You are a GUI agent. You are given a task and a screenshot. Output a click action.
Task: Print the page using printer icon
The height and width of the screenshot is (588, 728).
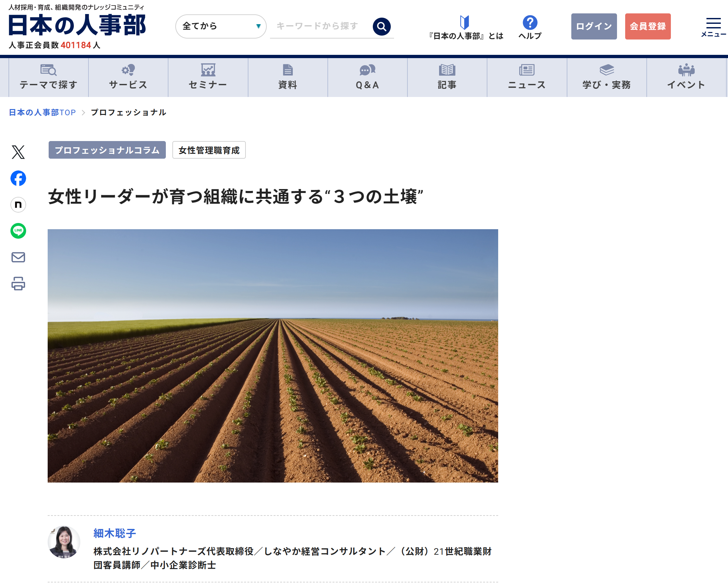click(18, 283)
